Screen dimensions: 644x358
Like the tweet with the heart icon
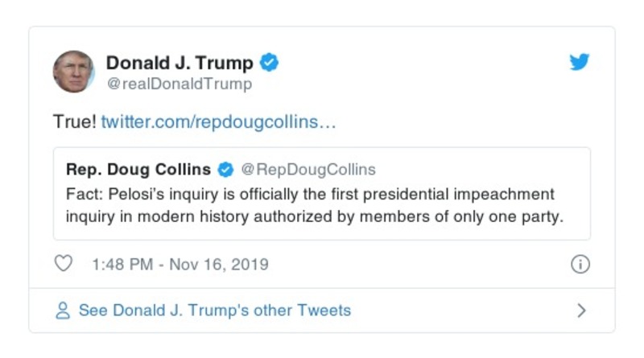64,264
